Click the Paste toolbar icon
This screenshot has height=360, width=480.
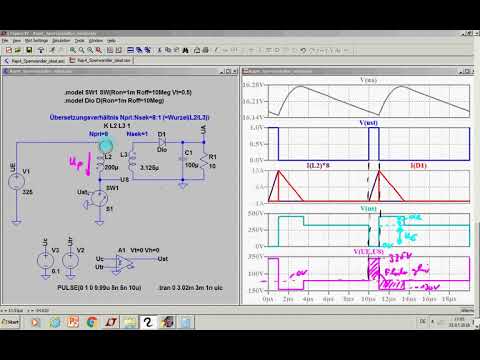[177, 50]
